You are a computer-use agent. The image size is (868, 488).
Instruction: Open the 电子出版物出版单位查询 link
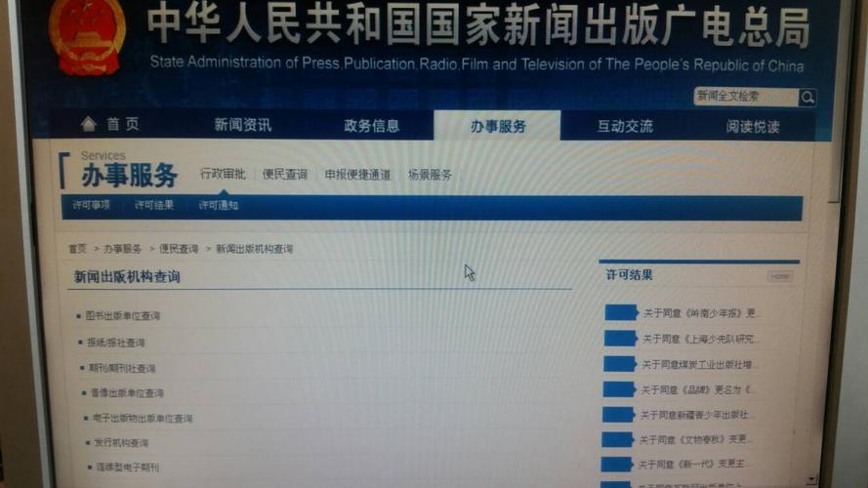pyautogui.click(x=143, y=419)
